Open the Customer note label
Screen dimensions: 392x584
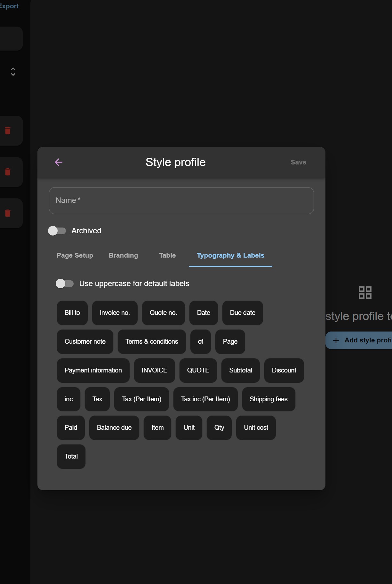click(x=85, y=342)
